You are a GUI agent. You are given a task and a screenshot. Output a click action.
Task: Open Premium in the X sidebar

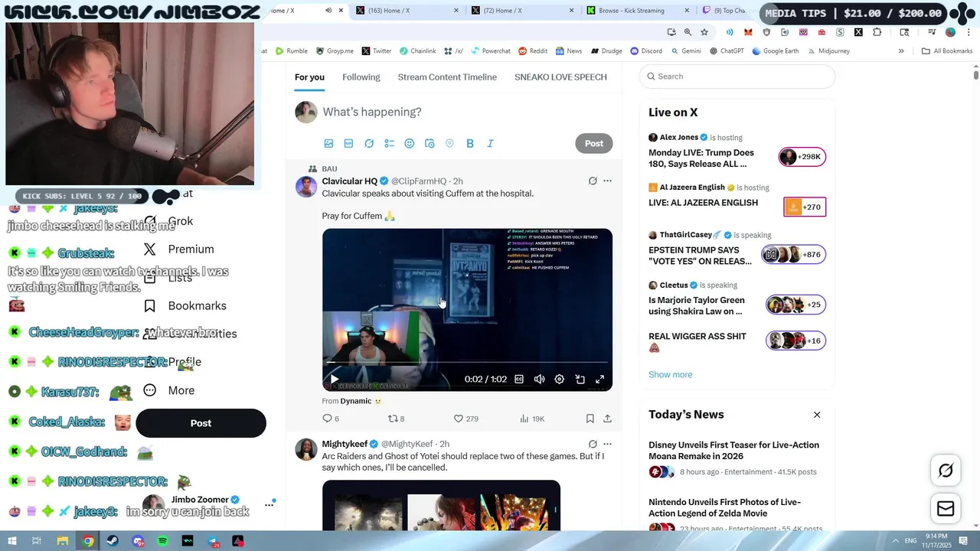tap(178, 249)
